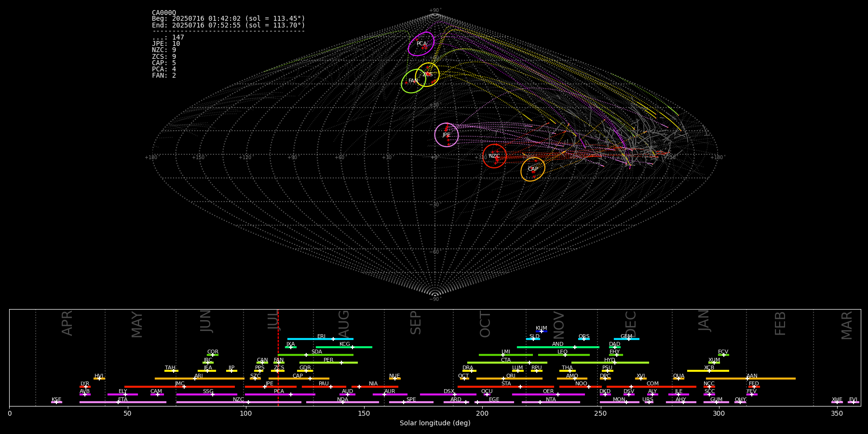Select the AAN orange shower bar
This screenshot has width=868, height=434.
click(751, 379)
